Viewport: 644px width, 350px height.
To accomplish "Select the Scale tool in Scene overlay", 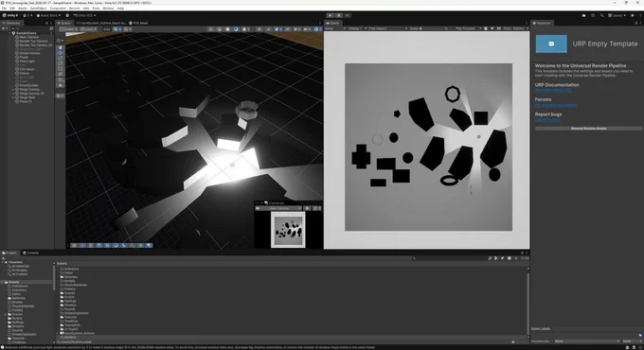I will click(61, 63).
